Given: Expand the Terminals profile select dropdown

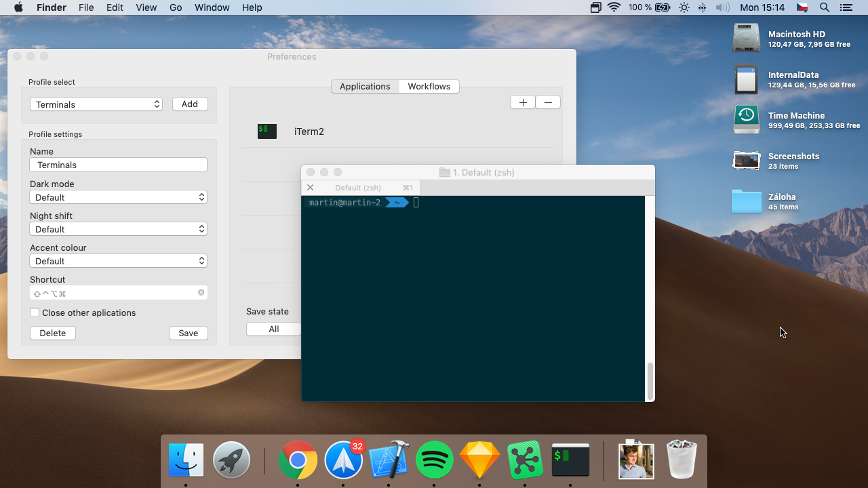Looking at the screenshot, I should (96, 104).
